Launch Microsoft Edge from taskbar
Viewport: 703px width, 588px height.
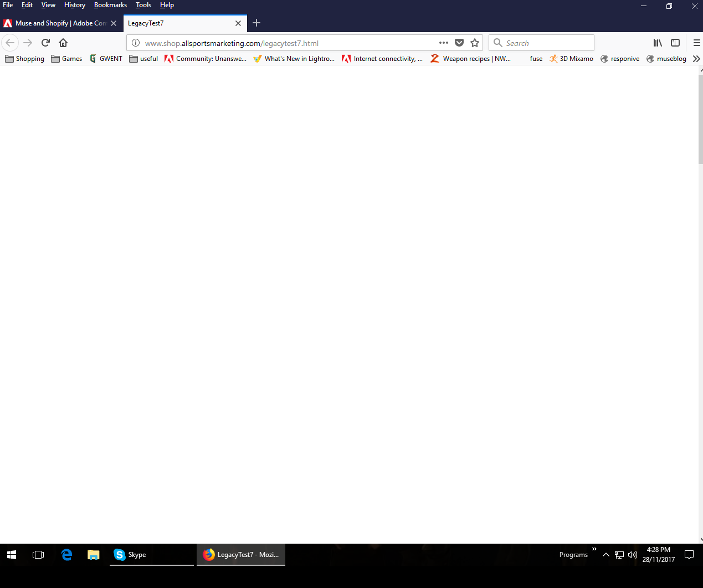tap(66, 555)
